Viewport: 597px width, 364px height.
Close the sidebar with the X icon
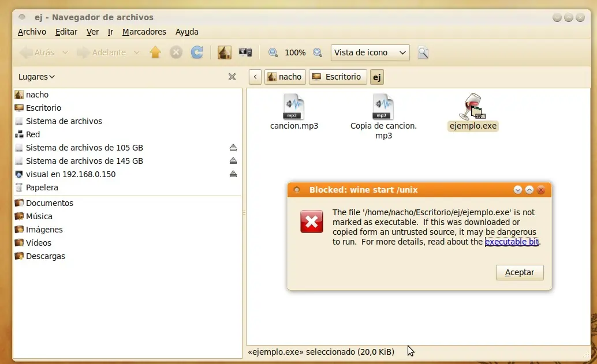click(x=232, y=76)
